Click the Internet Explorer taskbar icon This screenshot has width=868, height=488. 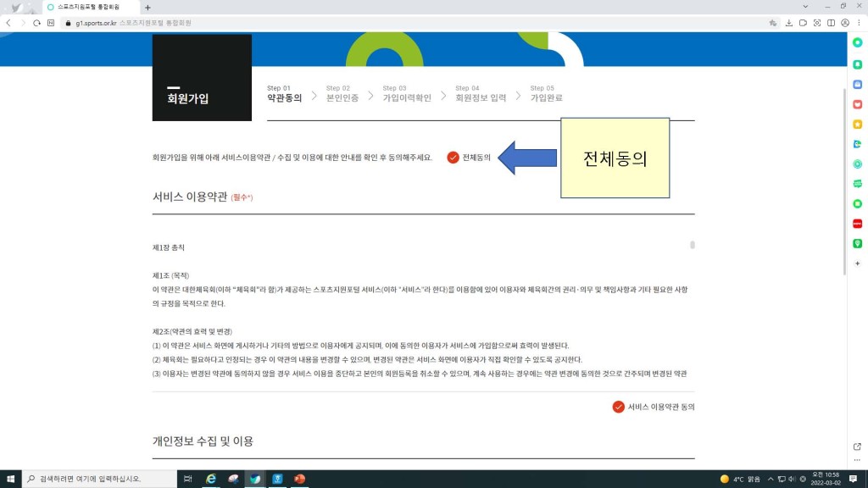(211, 479)
